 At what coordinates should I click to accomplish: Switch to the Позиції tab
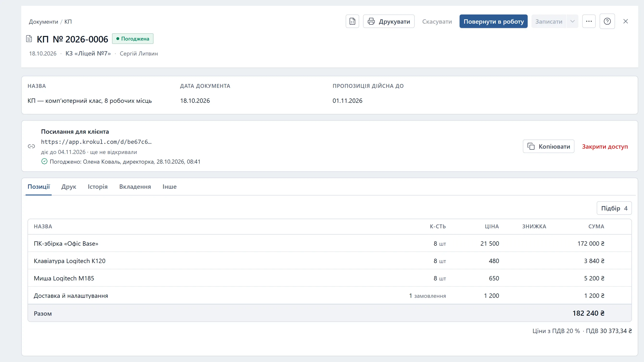pyautogui.click(x=39, y=187)
